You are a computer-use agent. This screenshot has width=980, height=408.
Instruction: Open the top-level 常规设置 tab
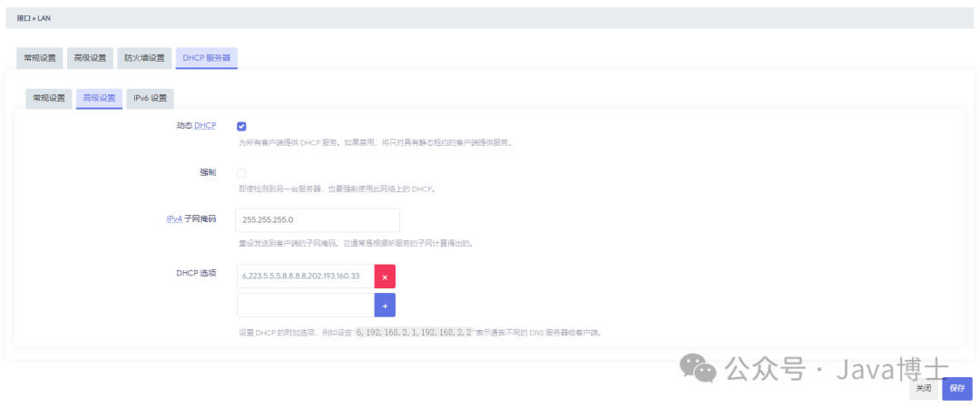pyautogui.click(x=40, y=58)
